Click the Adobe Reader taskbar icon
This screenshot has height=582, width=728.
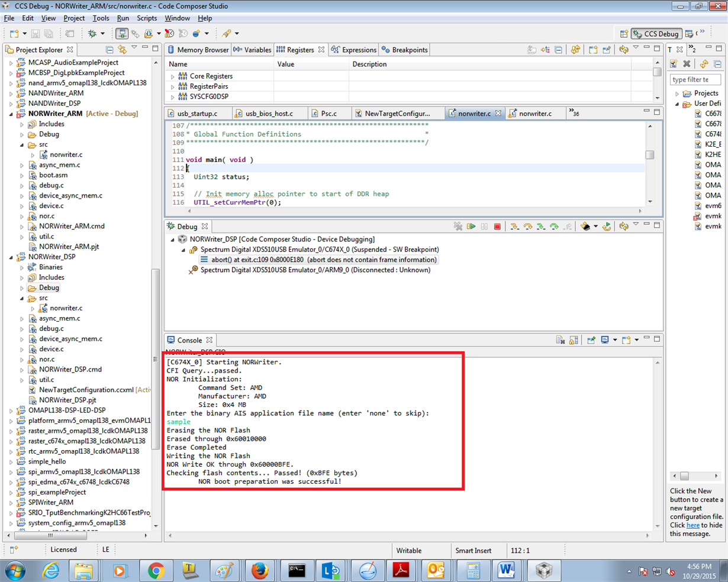[401, 571]
